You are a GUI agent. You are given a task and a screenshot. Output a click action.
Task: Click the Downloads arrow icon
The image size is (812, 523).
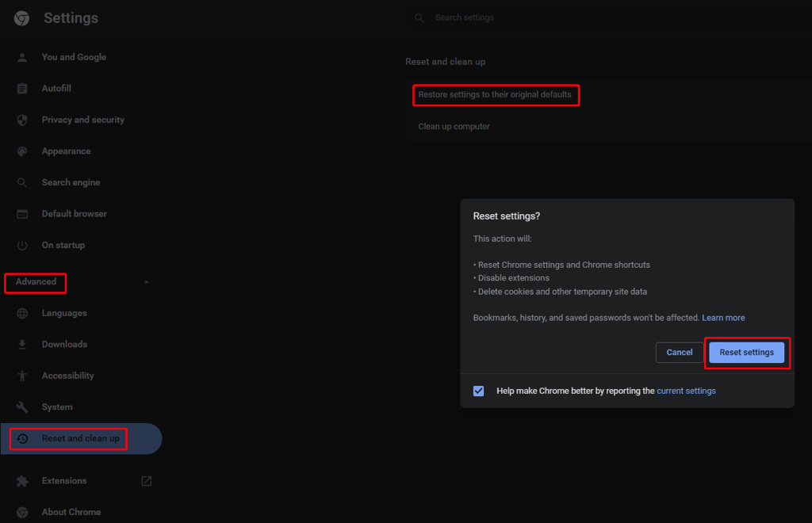pyautogui.click(x=22, y=345)
